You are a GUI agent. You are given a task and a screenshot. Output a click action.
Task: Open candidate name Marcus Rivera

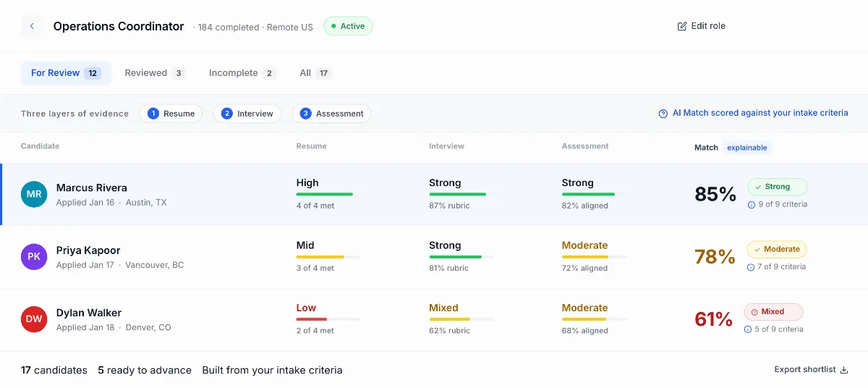(x=92, y=188)
